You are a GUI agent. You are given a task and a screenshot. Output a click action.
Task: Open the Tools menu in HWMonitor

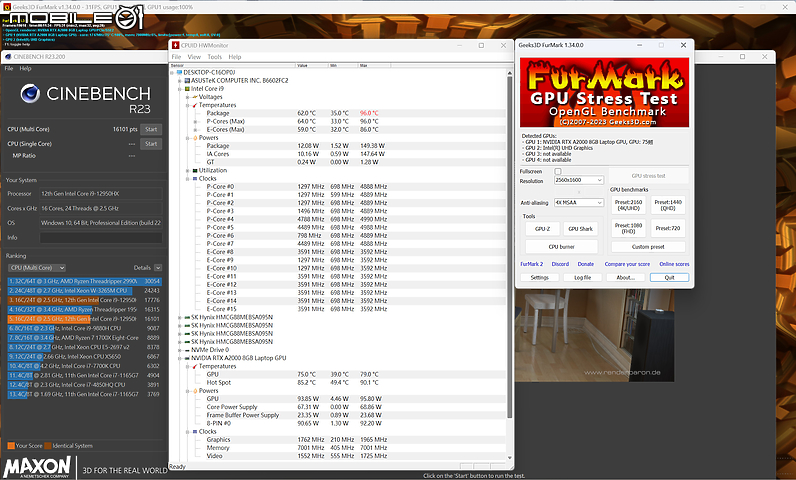(x=215, y=57)
